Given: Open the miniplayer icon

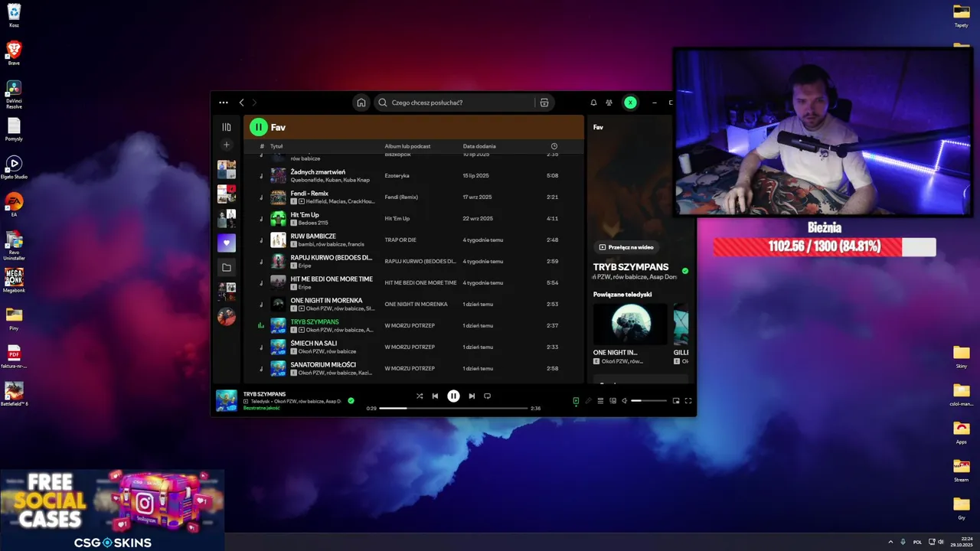Looking at the screenshot, I should pyautogui.click(x=675, y=400).
